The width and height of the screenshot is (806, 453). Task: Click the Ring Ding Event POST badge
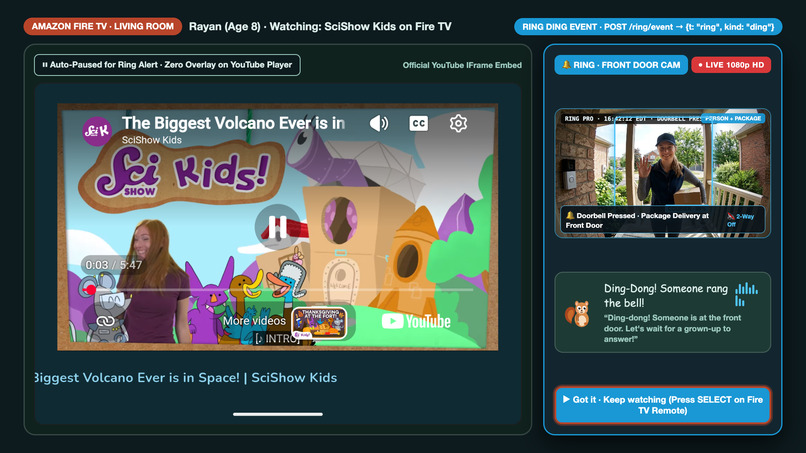click(x=648, y=27)
